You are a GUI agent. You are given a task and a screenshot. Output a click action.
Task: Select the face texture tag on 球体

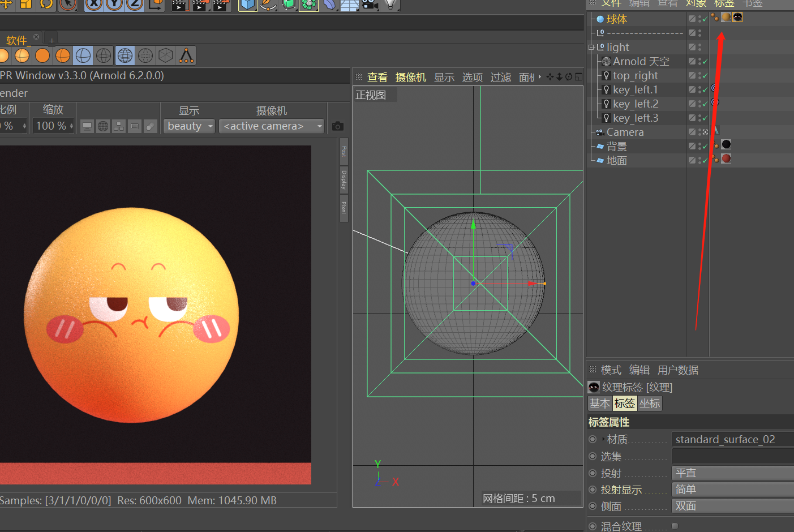(x=737, y=17)
